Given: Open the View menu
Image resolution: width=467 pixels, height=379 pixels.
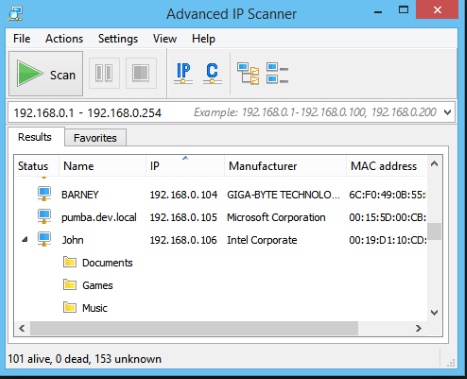Looking at the screenshot, I should click(x=165, y=39).
